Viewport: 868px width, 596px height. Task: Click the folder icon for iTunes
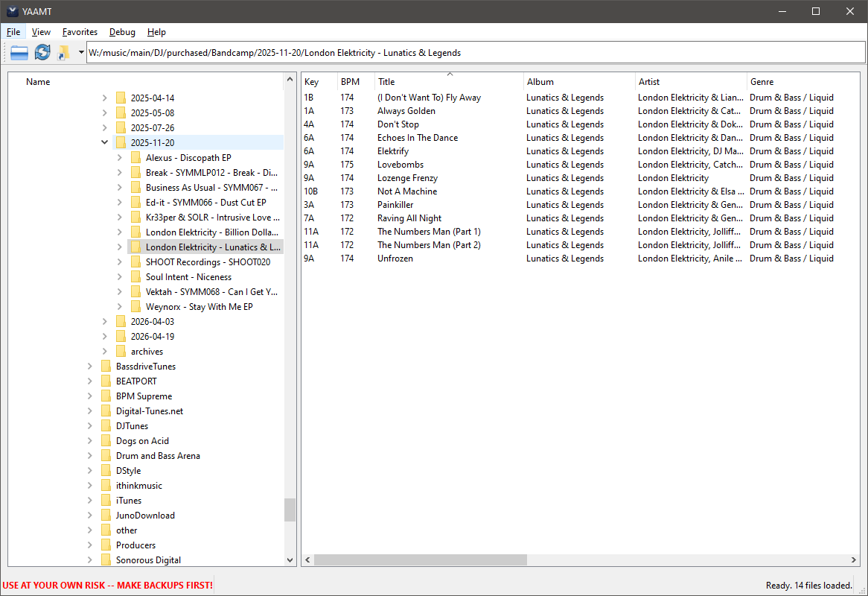pos(106,500)
